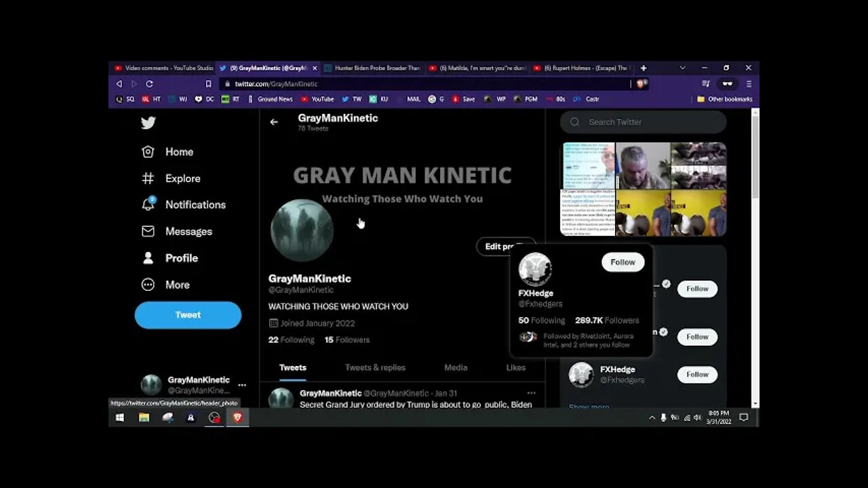The image size is (868, 488).
Task: Open the browser hamburger menu
Action: (x=749, y=84)
